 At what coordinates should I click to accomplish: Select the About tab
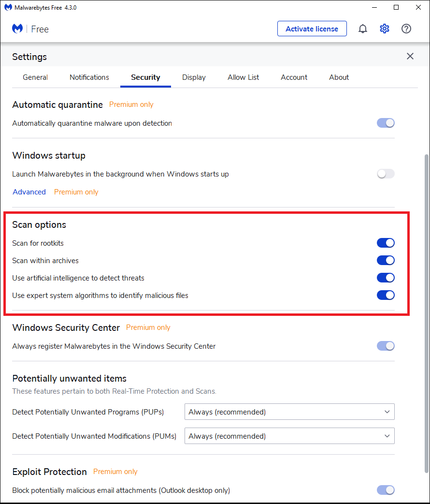339,77
